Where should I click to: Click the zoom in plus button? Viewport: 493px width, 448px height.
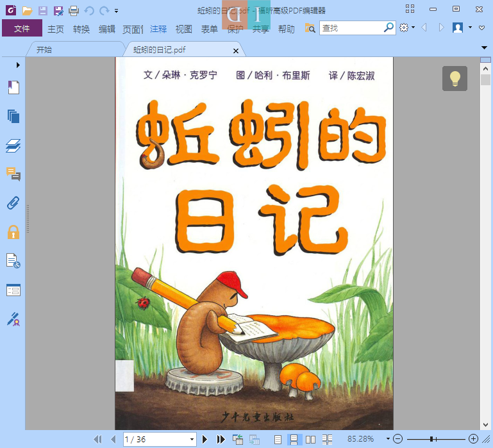[474, 439]
